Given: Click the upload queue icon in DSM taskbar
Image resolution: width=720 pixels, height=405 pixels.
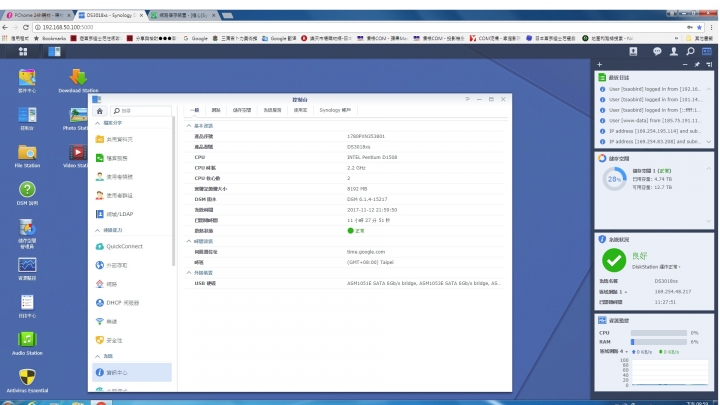Looking at the screenshot, I should pos(633,51).
